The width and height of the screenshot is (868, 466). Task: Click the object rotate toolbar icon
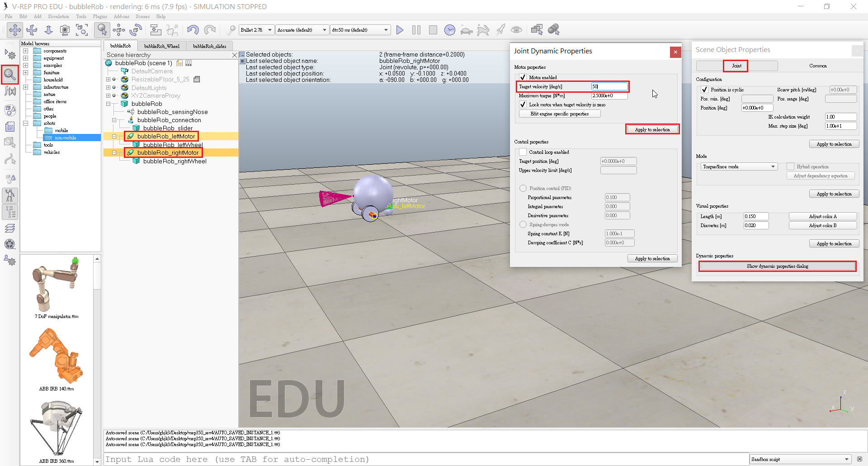click(x=136, y=30)
